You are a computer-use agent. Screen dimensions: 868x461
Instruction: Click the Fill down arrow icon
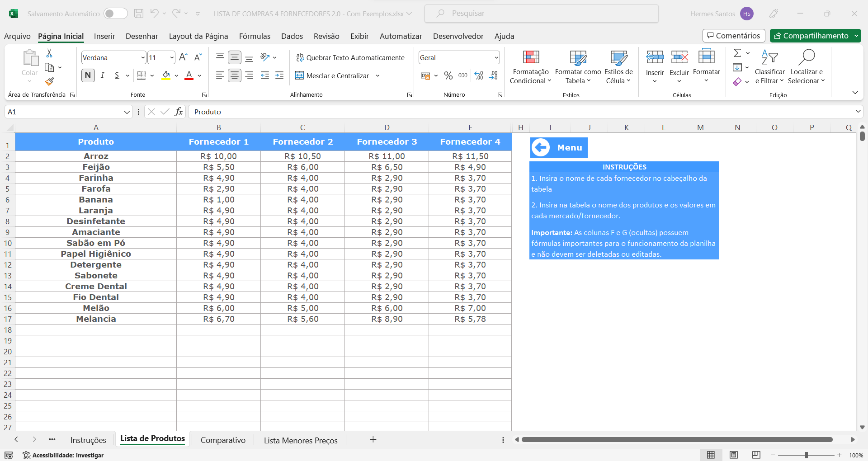pos(737,67)
